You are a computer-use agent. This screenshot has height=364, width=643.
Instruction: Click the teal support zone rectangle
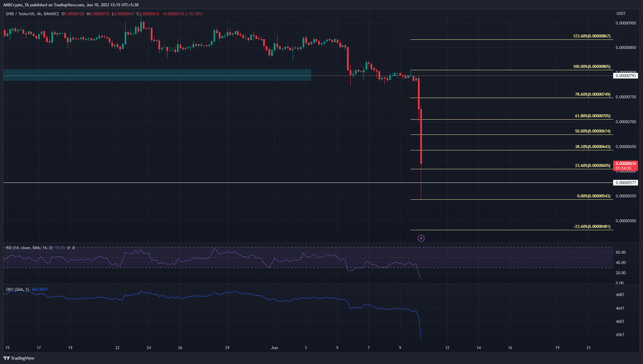pos(157,75)
